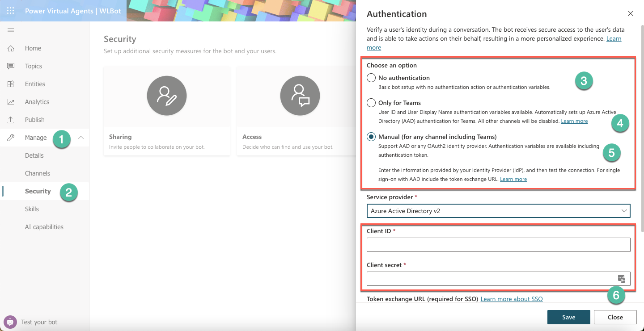Click the Close button
This screenshot has height=331, width=644.
pyautogui.click(x=615, y=317)
